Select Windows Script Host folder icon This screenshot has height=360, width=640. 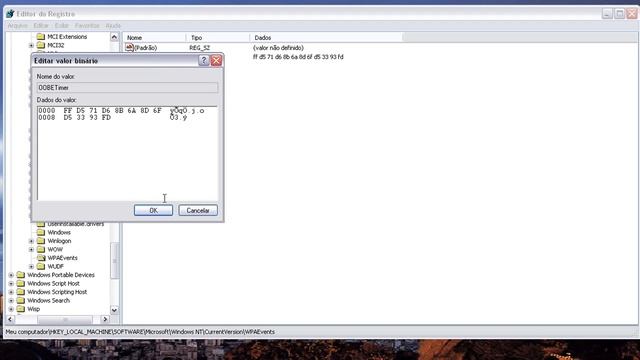pyautogui.click(x=21, y=284)
